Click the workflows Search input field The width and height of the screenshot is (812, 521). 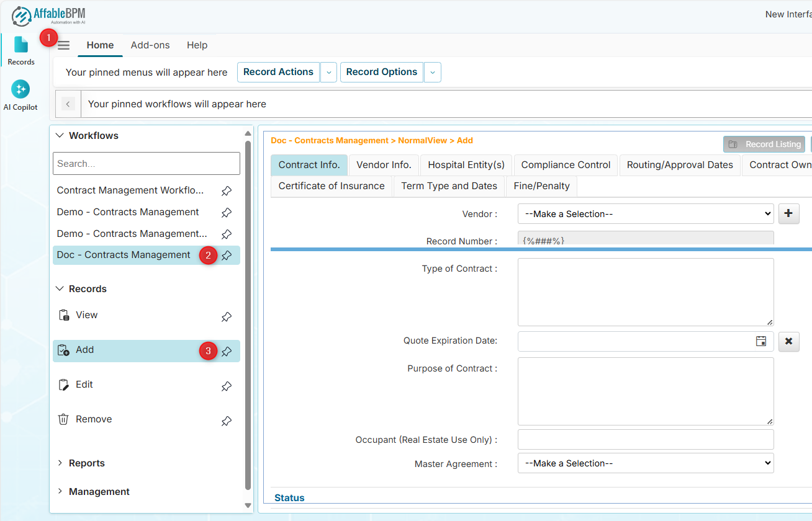coord(146,164)
